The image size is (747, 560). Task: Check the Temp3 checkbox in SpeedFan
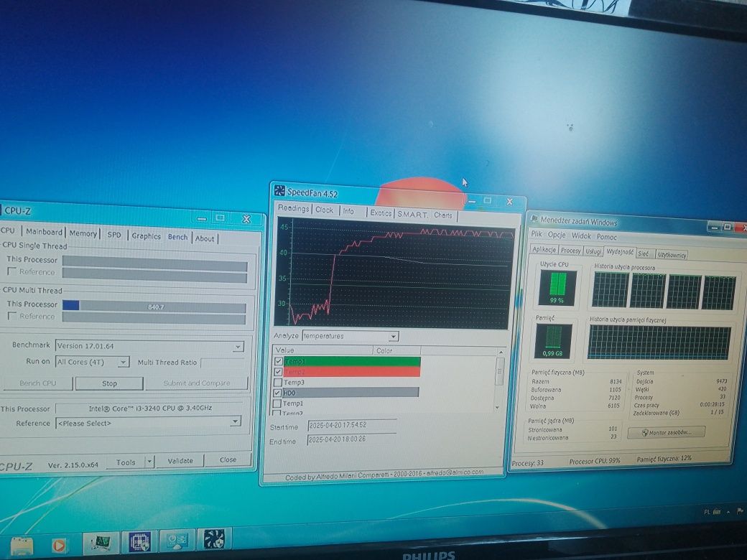pos(278,382)
